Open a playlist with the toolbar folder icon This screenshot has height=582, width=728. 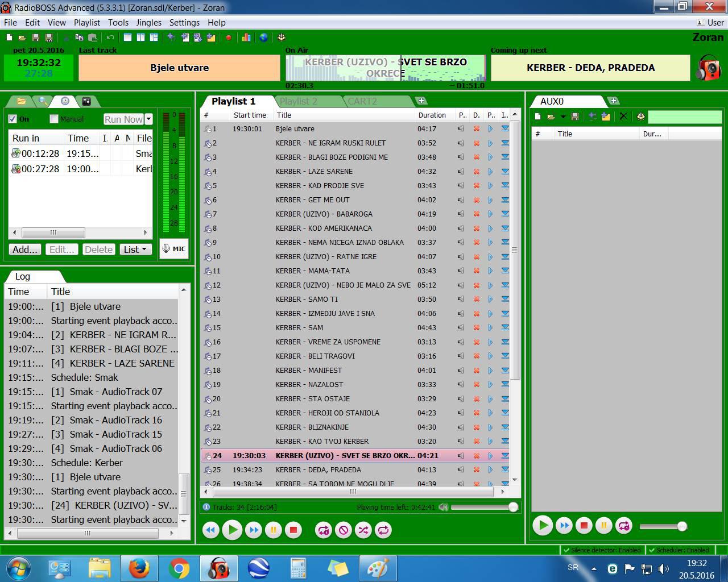(x=22, y=38)
